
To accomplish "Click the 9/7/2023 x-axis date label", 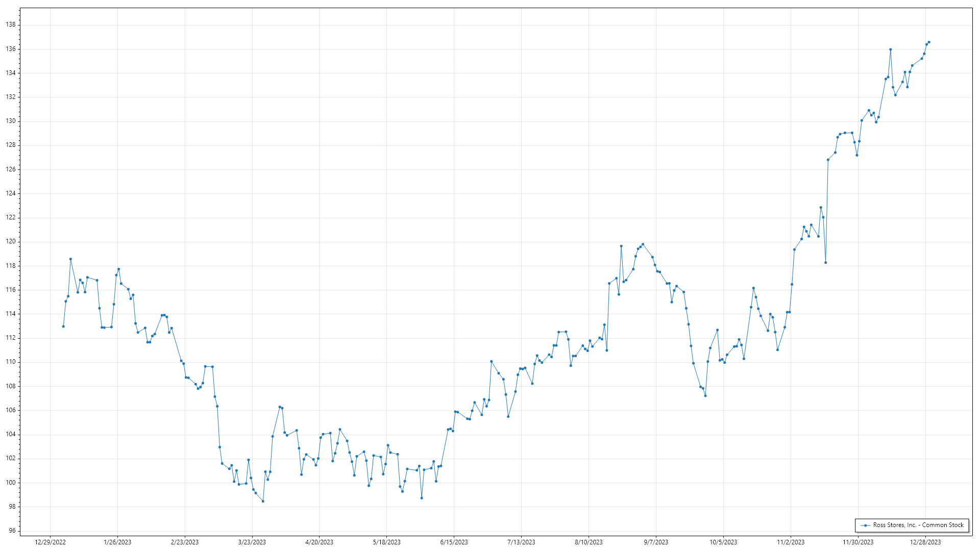I will [656, 542].
